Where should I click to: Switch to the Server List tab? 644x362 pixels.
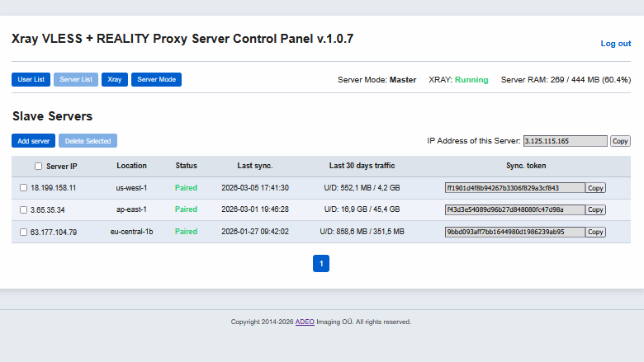tap(76, 80)
